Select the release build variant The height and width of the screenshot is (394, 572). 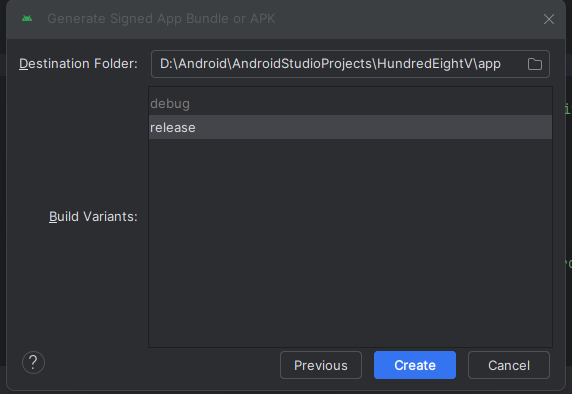350,127
